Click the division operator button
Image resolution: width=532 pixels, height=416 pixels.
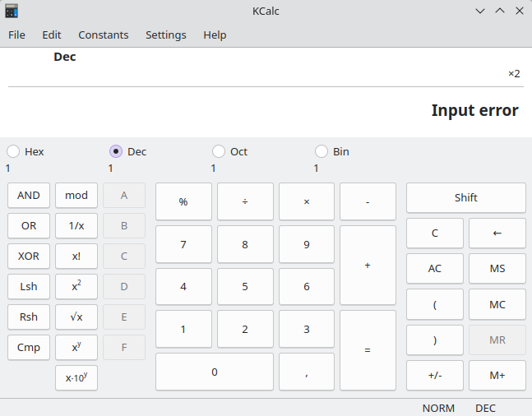(x=245, y=201)
